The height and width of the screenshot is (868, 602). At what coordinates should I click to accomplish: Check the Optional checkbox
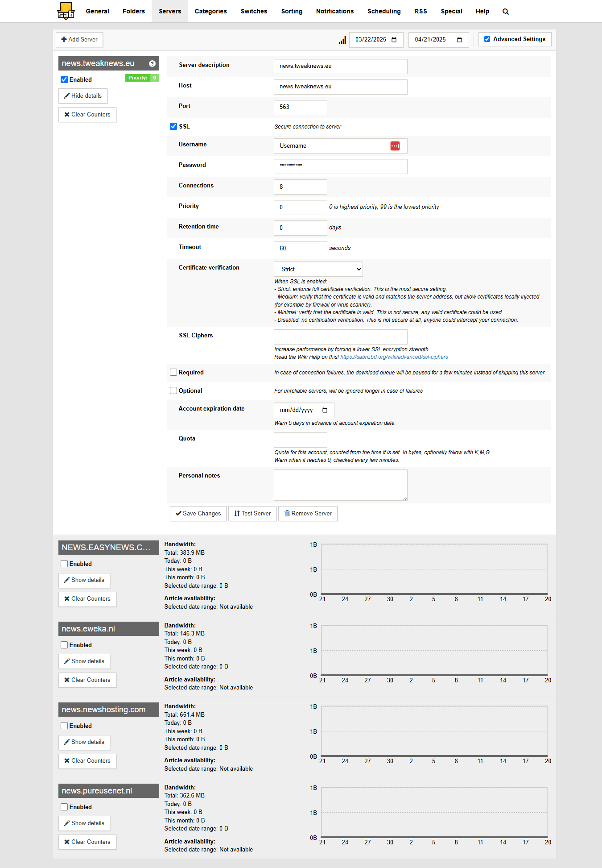(173, 390)
